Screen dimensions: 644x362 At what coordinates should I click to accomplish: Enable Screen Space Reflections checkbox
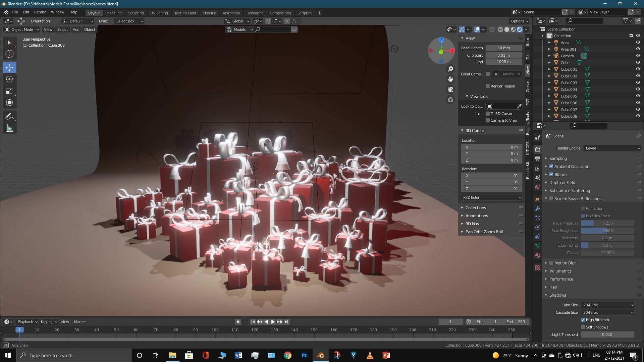551,198
